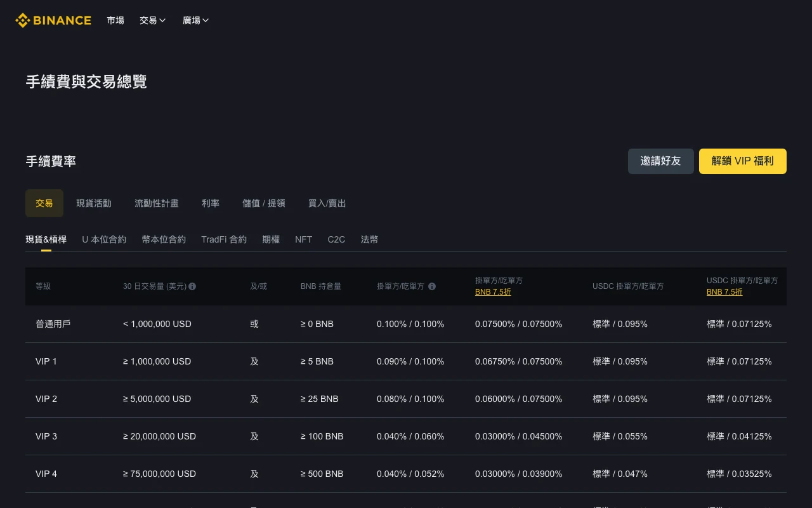The image size is (812, 508).
Task: Open the C2C sub-tab
Action: (336, 239)
